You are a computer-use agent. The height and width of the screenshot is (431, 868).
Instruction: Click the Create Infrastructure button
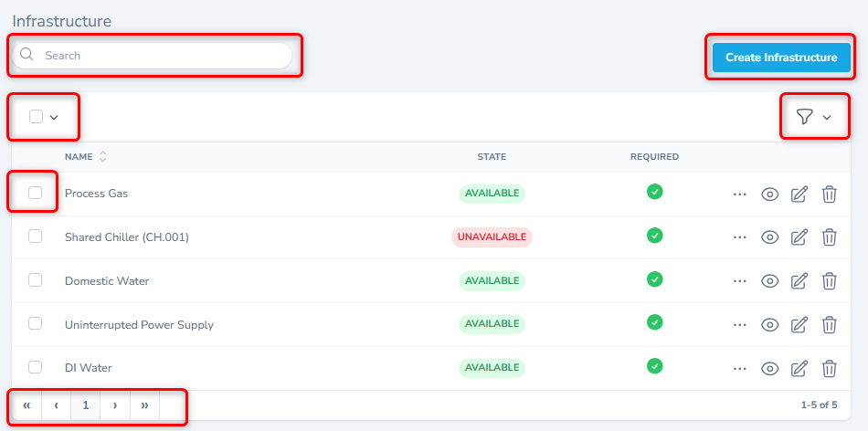click(x=781, y=58)
